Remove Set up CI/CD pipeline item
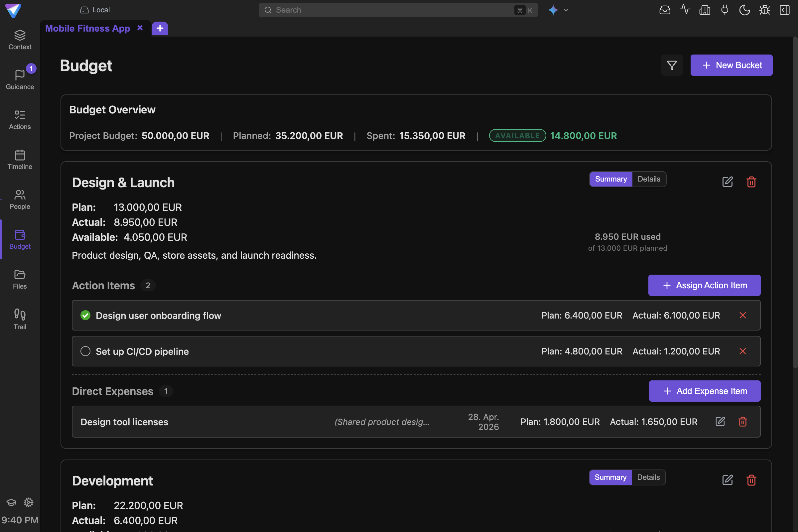 (743, 351)
